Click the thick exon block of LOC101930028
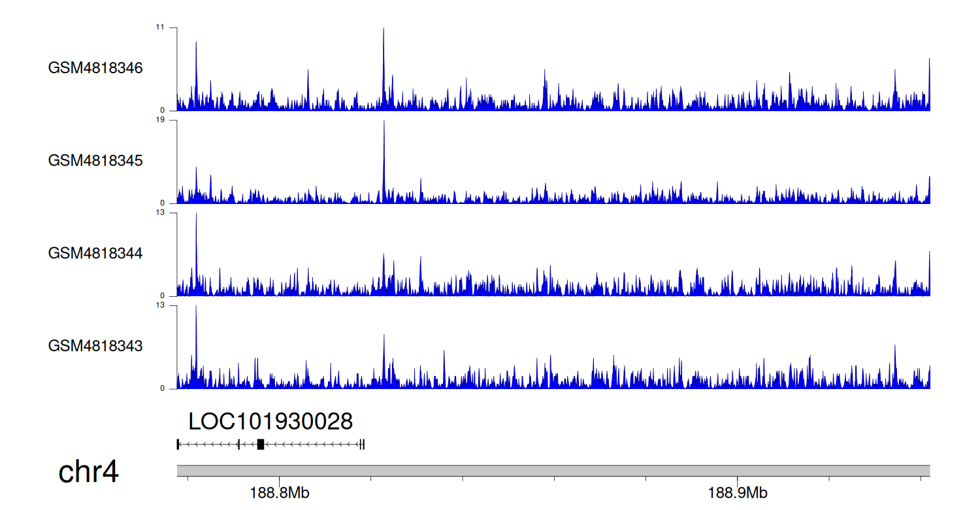Image resolution: width=980 pixels, height=510 pixels. tap(261, 445)
